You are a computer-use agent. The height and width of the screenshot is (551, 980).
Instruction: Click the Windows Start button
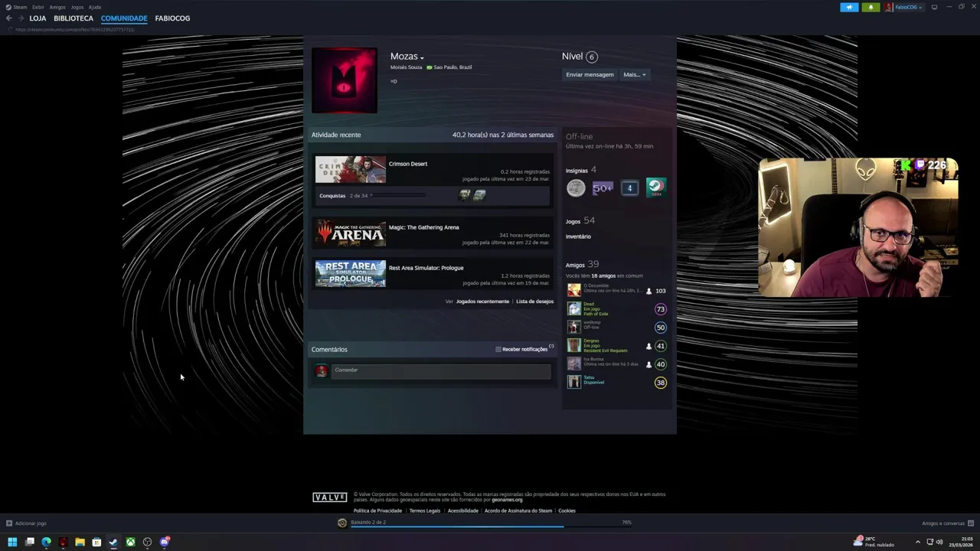[12, 542]
